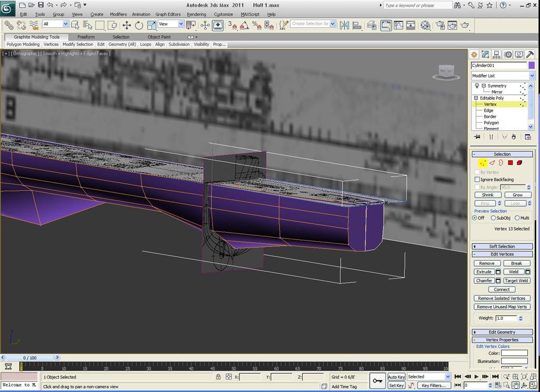Viewport: 540px width, 392px height.
Task: Open the Utilities panel hammer icon
Action: (x=530, y=54)
